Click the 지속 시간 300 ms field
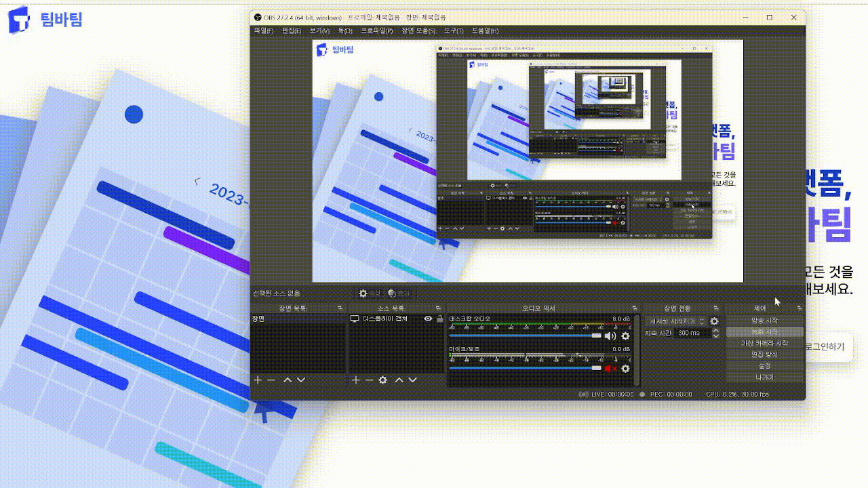Screen dimensions: 868x488 [x=693, y=333]
